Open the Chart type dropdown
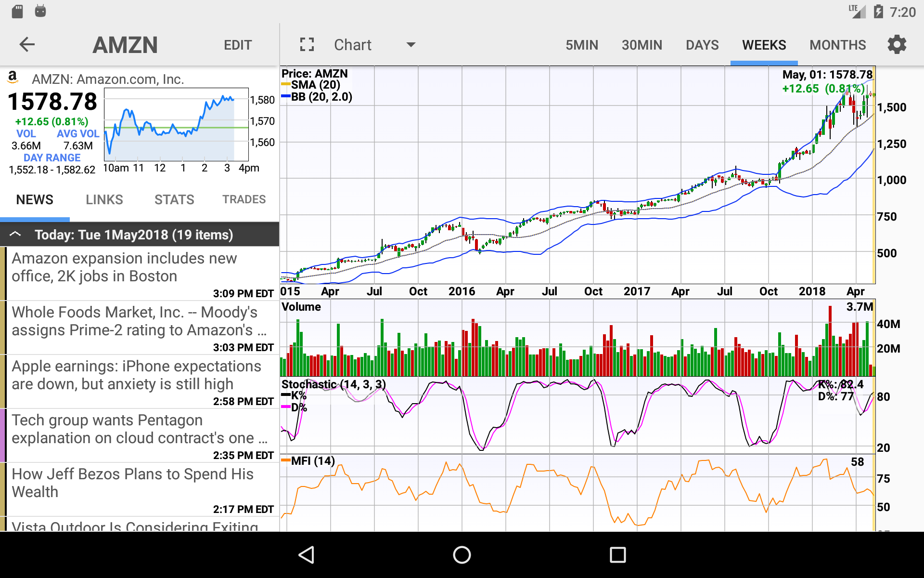The height and width of the screenshot is (578, 924). [x=374, y=45]
